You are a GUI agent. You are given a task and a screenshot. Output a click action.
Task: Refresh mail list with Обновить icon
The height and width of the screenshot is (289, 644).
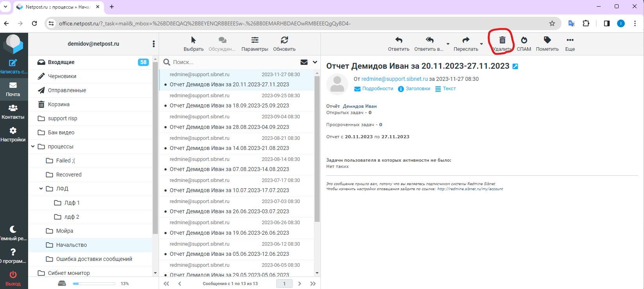pos(284,40)
